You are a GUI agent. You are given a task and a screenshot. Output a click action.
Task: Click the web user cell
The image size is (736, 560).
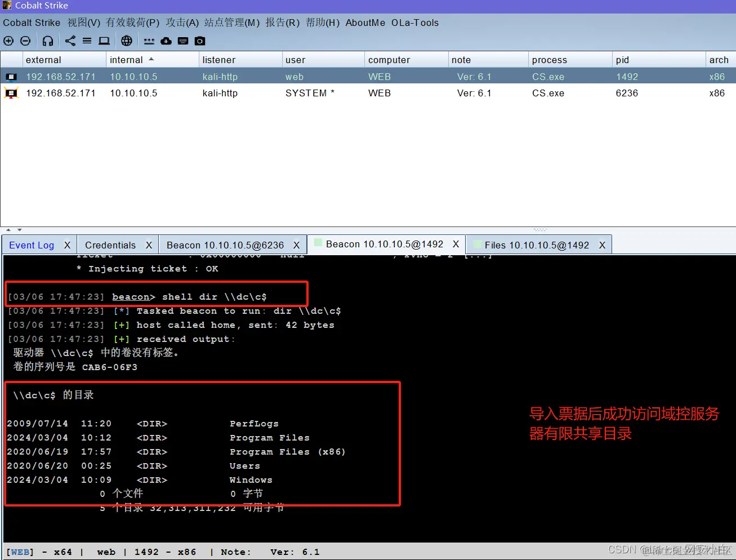[x=294, y=77]
